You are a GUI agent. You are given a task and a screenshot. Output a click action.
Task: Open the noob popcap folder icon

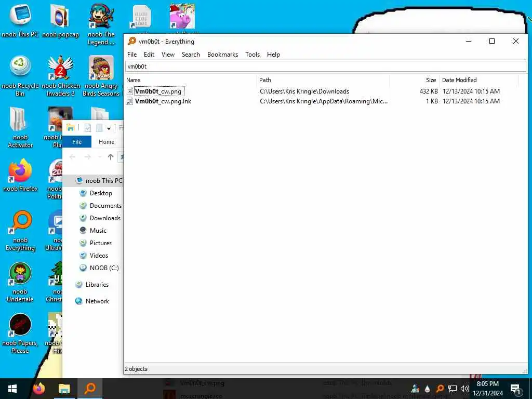point(60,20)
